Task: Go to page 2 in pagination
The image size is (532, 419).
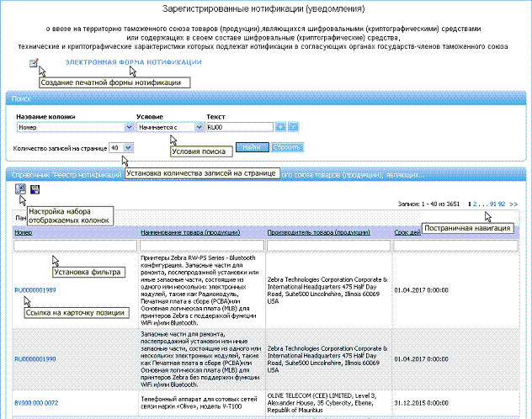Action: point(475,204)
